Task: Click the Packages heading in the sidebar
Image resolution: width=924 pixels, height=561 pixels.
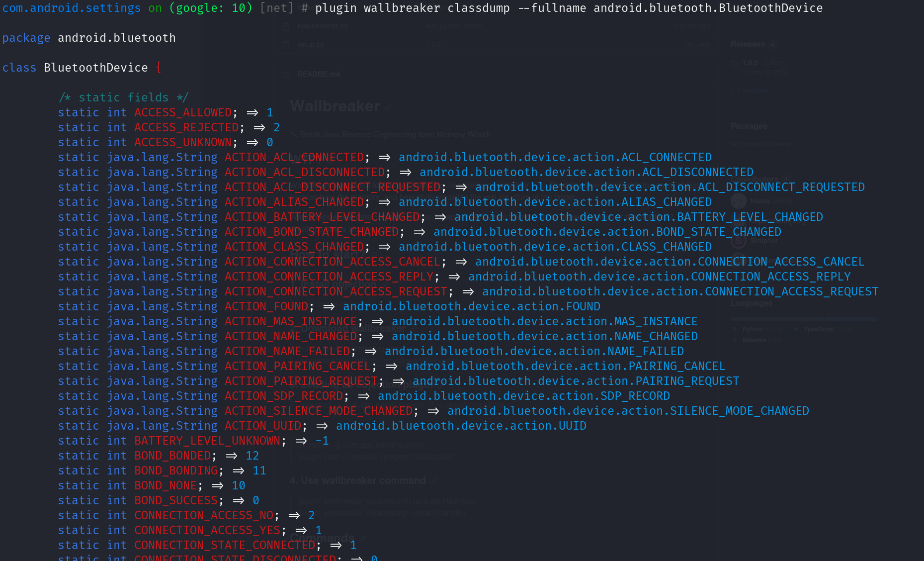Action: point(749,126)
